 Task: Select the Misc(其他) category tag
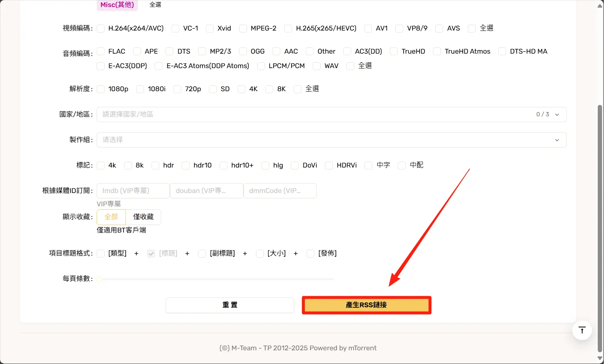click(x=117, y=5)
